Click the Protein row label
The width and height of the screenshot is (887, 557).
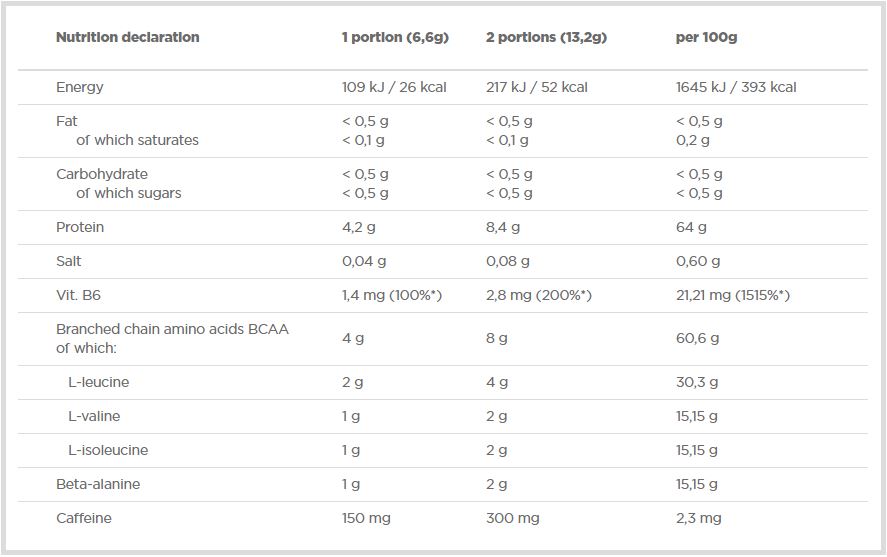coord(80,227)
